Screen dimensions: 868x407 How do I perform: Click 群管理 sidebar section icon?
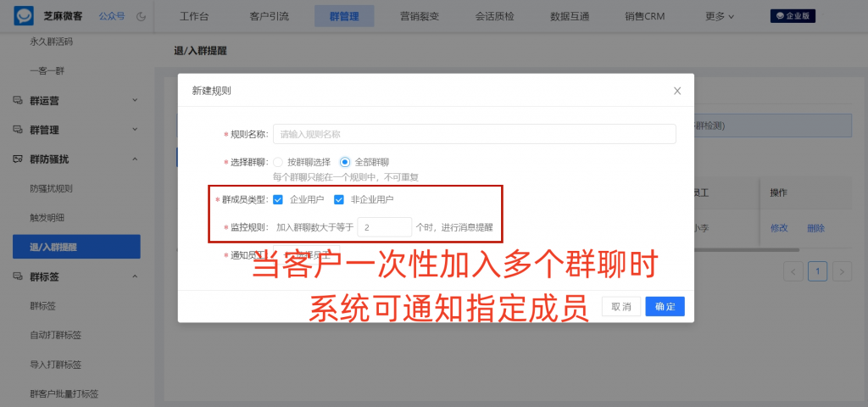(19, 130)
